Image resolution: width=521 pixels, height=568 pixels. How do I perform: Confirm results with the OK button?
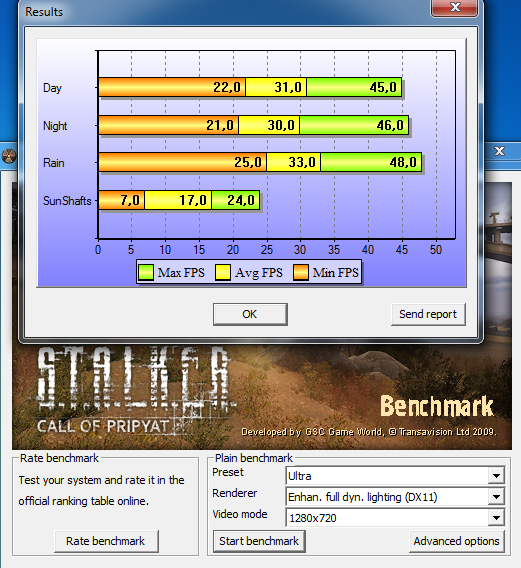coord(250,314)
